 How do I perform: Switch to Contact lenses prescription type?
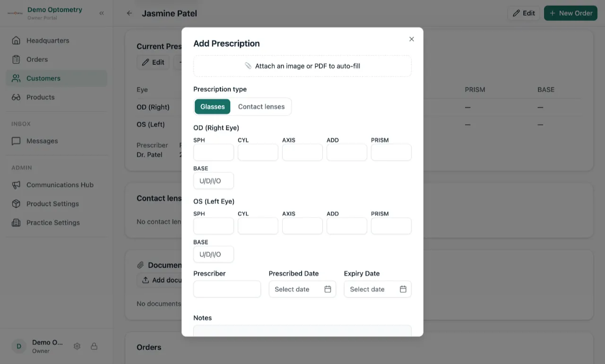coord(261,107)
